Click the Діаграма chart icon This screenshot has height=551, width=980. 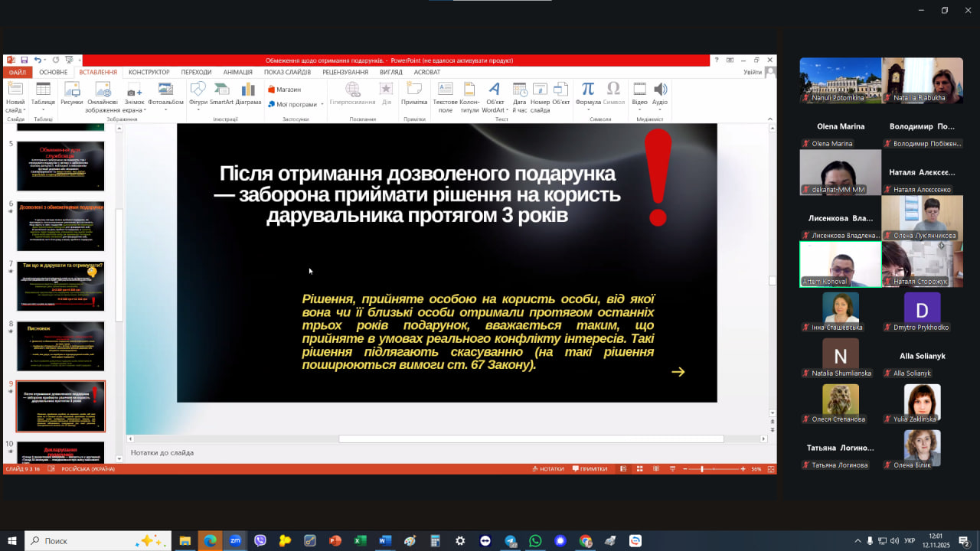tap(248, 94)
